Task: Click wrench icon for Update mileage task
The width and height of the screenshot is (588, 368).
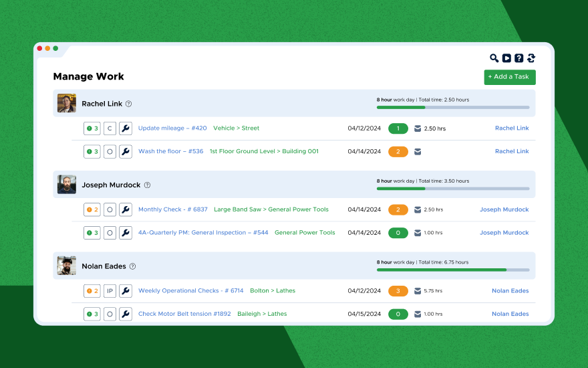Action: tap(126, 128)
